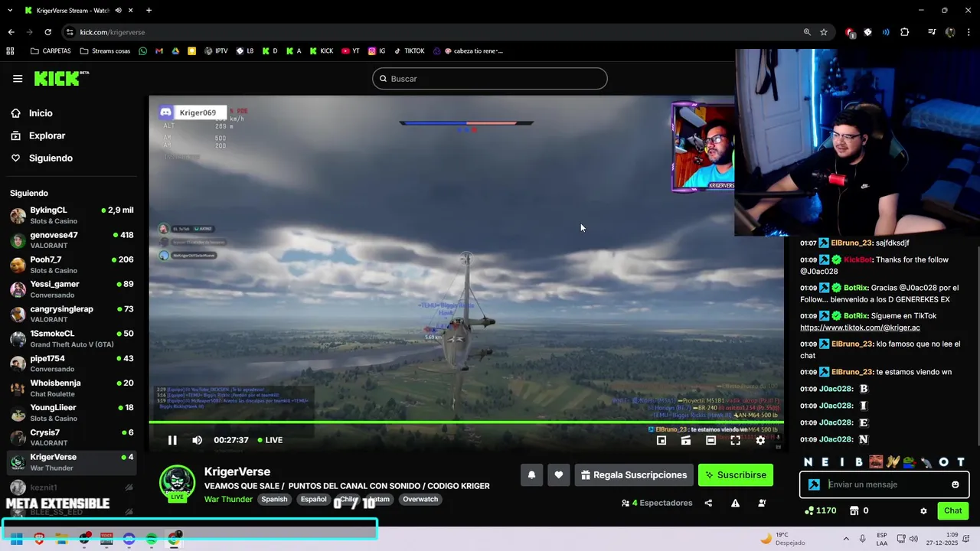980x551 pixels.
Task: Send message with green Chat button
Action: tap(952, 510)
